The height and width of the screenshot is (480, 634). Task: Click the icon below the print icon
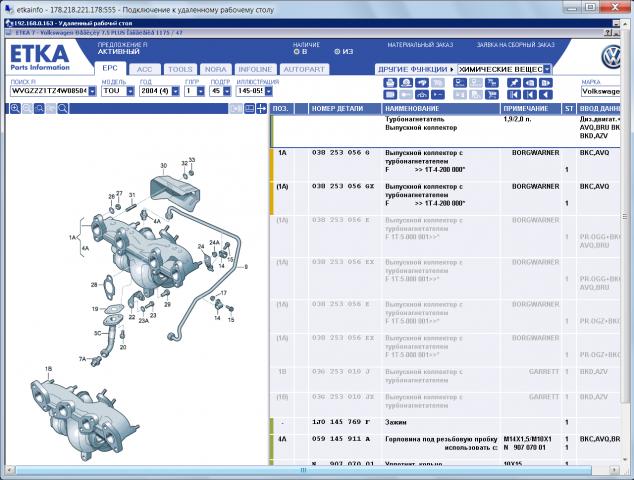[x=390, y=95]
